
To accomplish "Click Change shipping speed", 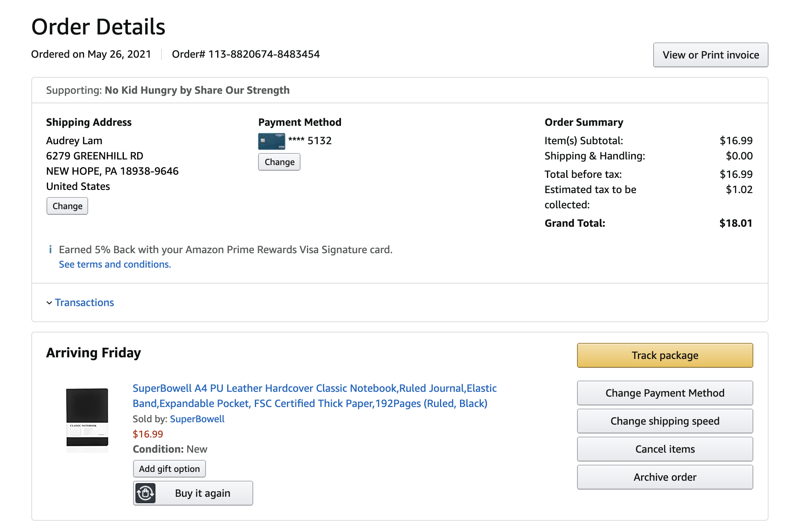I will 665,421.
